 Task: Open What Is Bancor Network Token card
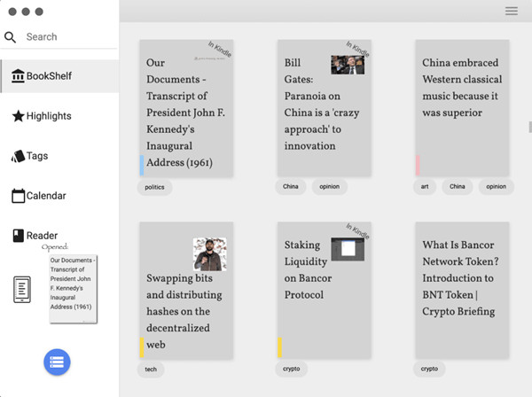pos(462,290)
